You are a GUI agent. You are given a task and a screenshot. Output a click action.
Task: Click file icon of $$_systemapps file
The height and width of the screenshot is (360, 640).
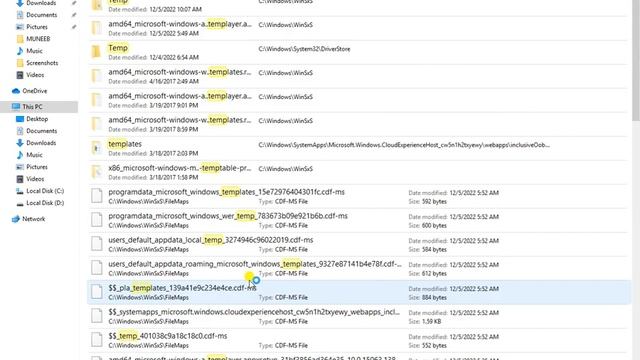point(97,316)
